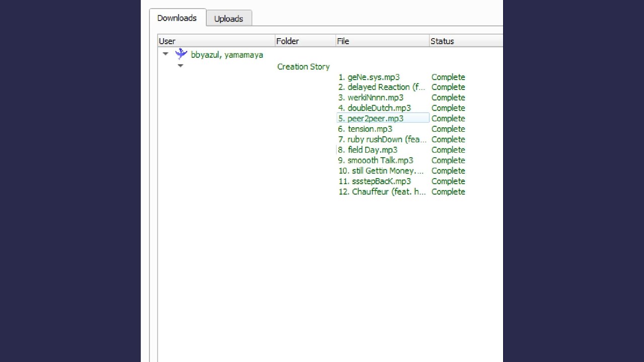Sort by the Status column header

tap(466, 41)
